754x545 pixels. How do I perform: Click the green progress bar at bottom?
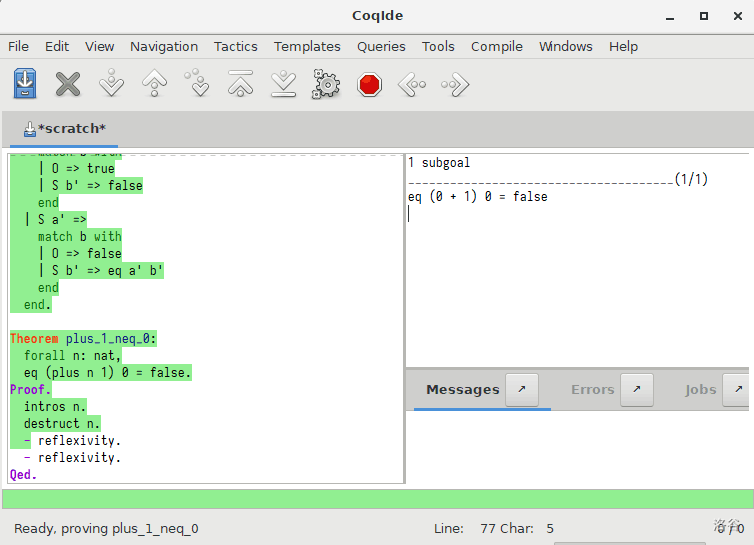click(x=377, y=499)
